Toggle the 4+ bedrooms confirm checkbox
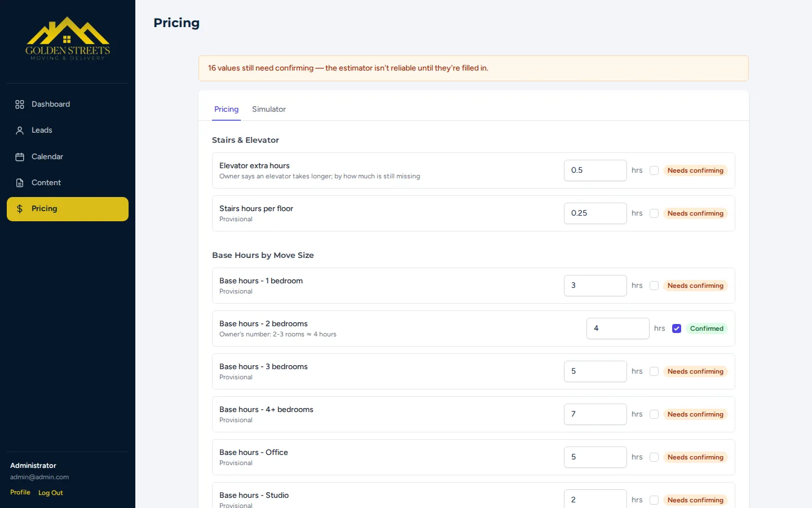This screenshot has height=508, width=812. click(654, 414)
